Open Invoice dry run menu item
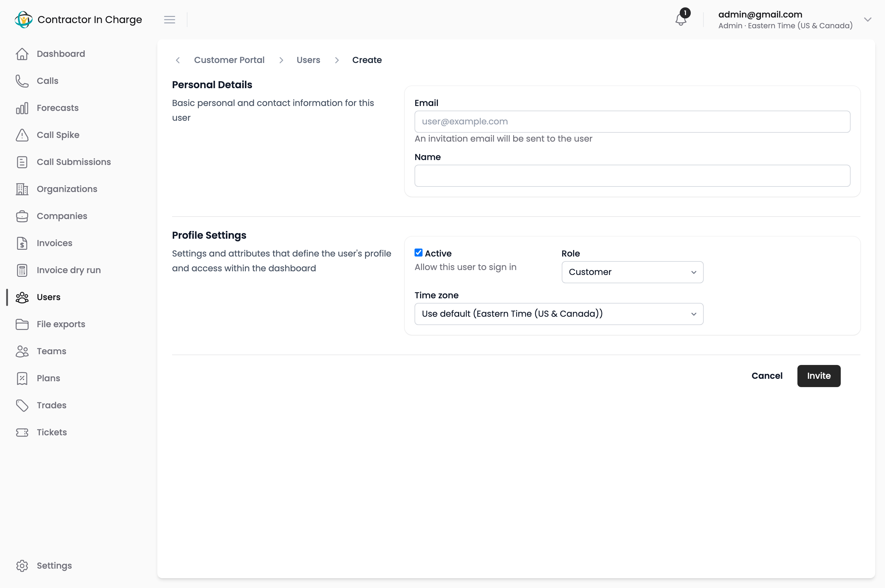This screenshot has width=885, height=588. [69, 270]
